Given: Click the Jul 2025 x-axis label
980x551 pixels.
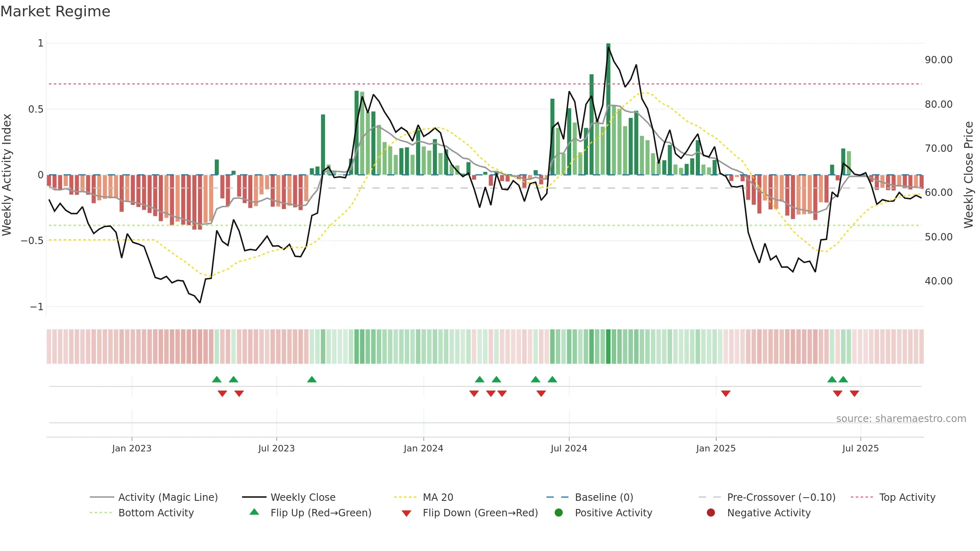Looking at the screenshot, I should click(x=860, y=448).
